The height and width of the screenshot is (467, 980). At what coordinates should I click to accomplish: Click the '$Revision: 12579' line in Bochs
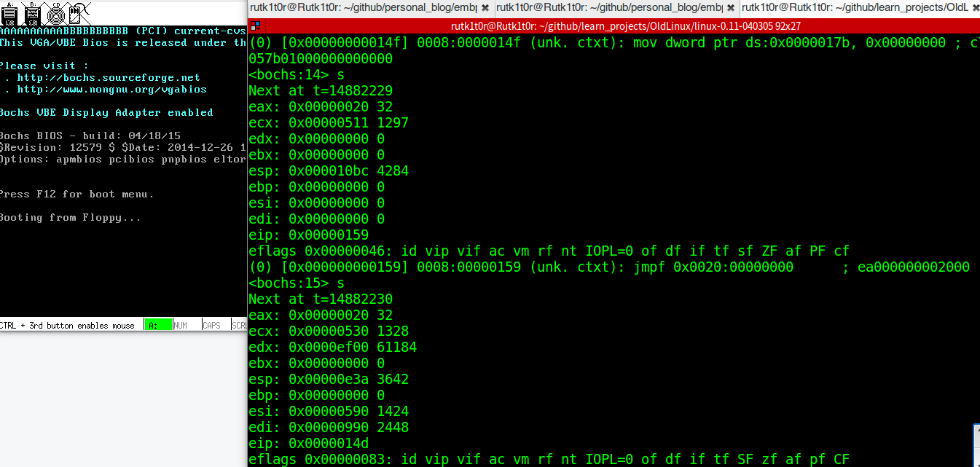click(123, 147)
